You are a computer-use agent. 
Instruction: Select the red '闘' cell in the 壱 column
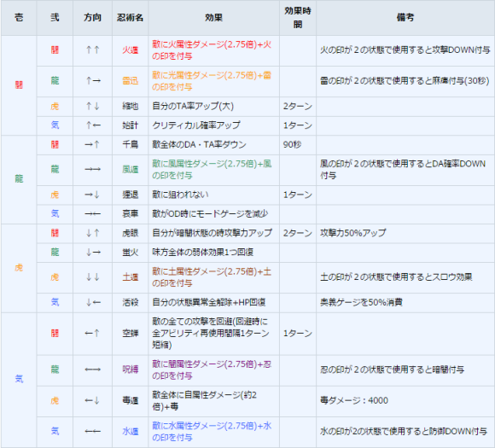point(19,85)
